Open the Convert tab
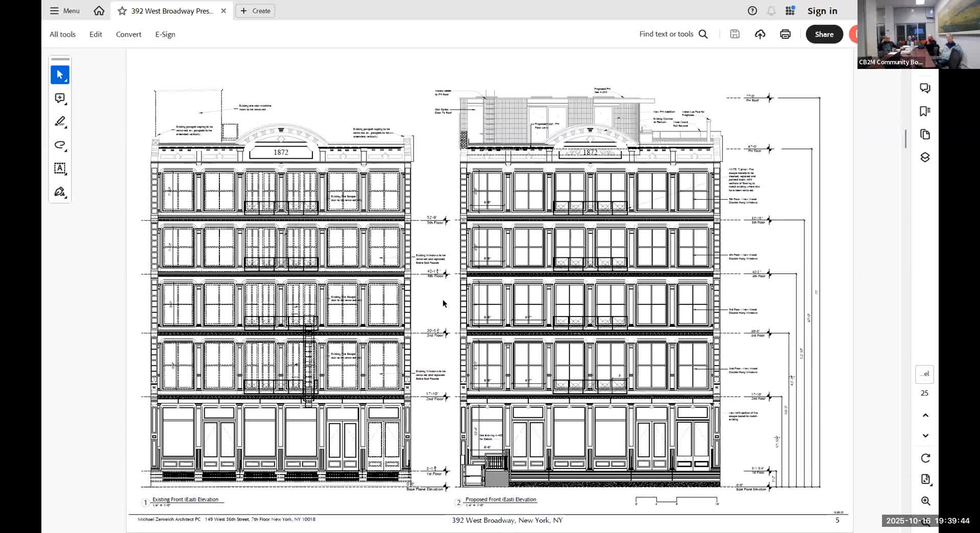The width and height of the screenshot is (980, 533). point(128,34)
